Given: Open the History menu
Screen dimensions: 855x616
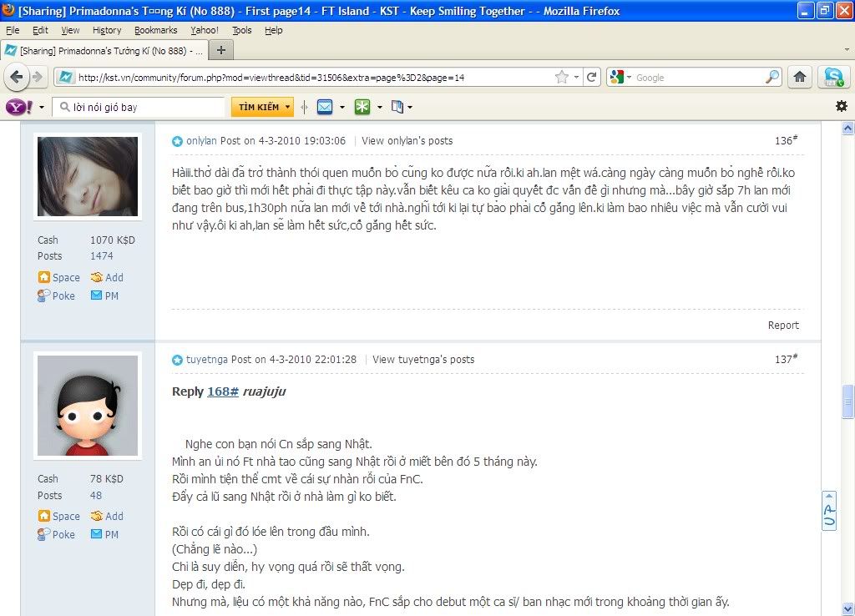Looking at the screenshot, I should pos(107,30).
